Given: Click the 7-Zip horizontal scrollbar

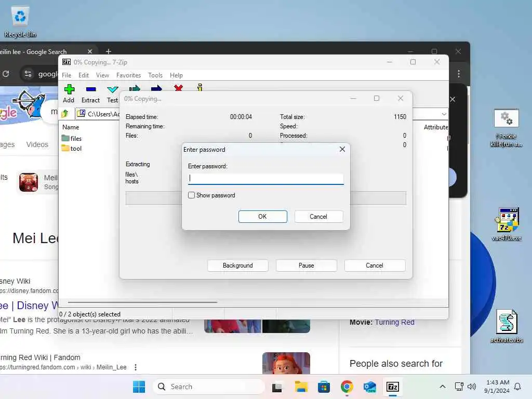Looking at the screenshot, I should pyautogui.click(x=142, y=302).
